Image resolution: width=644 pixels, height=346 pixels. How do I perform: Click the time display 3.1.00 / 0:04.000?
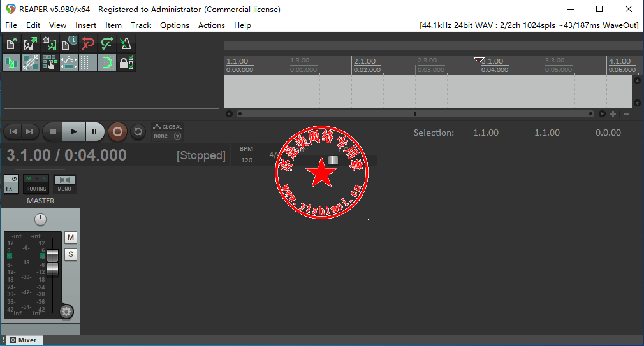66,155
